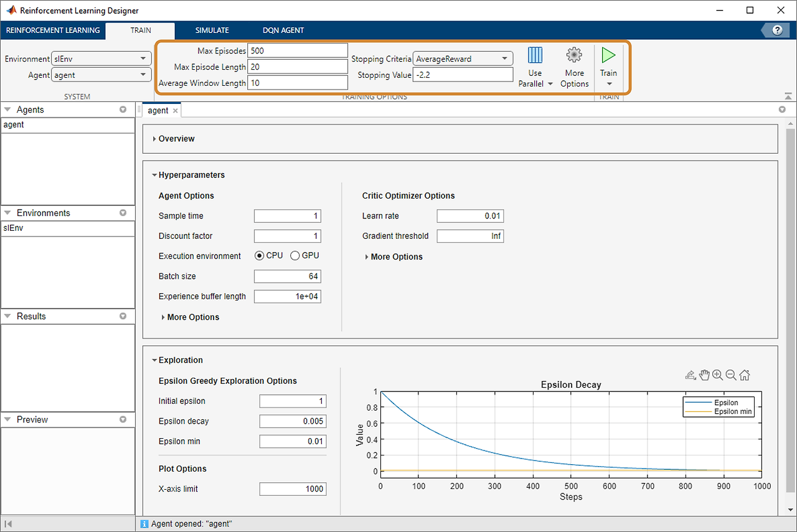Click the Max Episodes field
Screen dimensions: 797x532
pyautogui.click(x=298, y=50)
